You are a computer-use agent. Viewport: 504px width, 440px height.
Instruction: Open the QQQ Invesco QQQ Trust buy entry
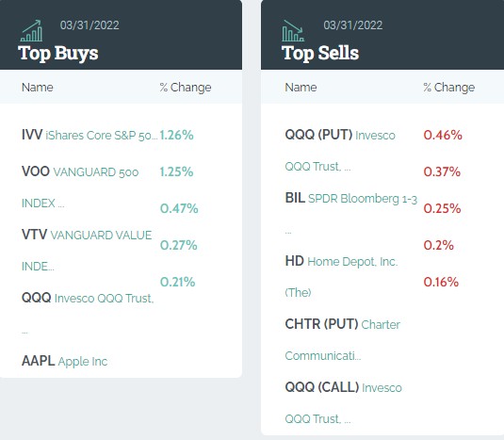(x=88, y=314)
